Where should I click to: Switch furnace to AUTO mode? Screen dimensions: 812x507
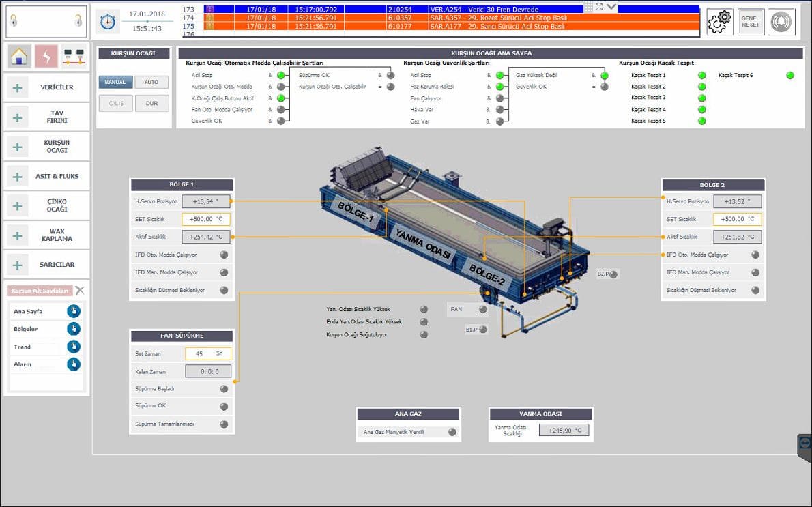point(151,82)
